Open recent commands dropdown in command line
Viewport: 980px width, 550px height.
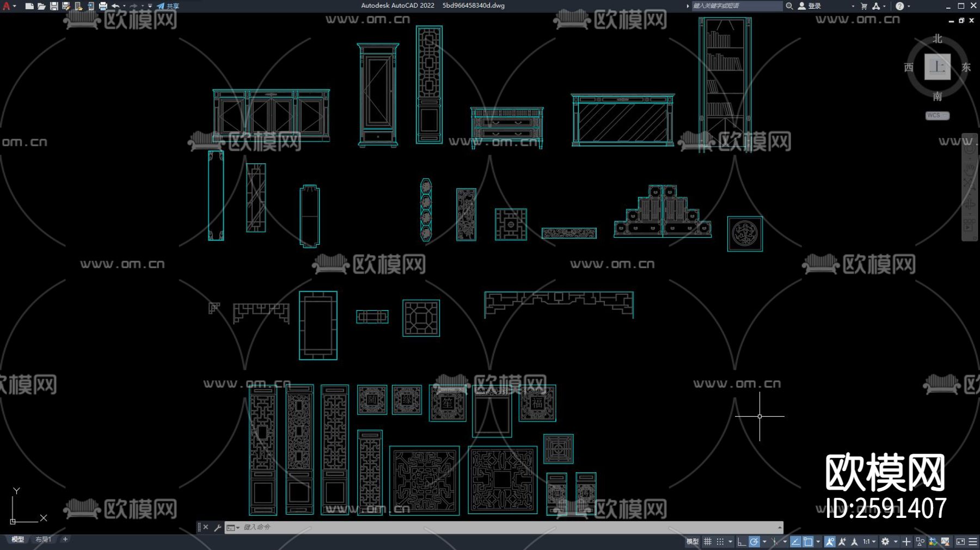pos(233,527)
